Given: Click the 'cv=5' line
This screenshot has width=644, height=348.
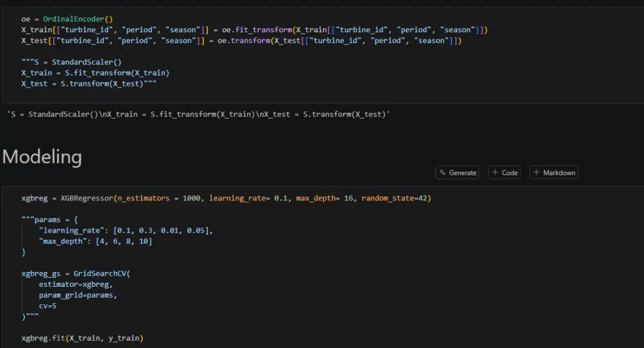Looking at the screenshot, I should click(x=48, y=305).
